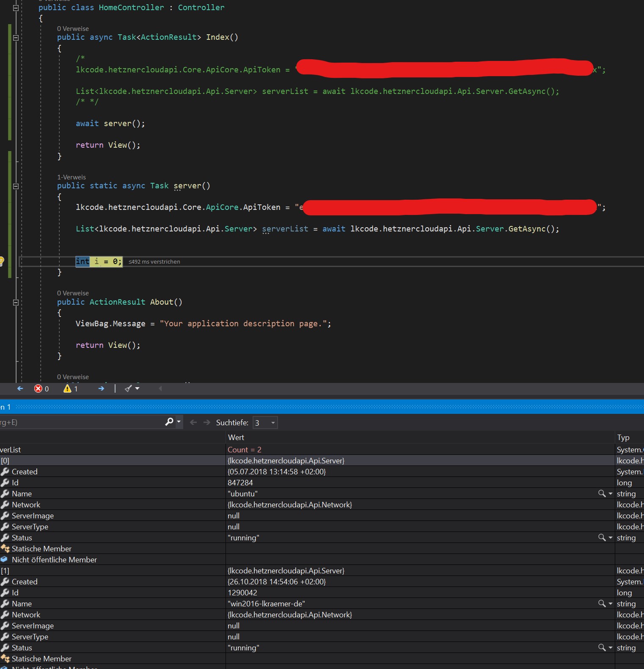Image resolution: width=644 pixels, height=669 pixels.
Task: Go to the previous issue arrow
Action: tap(20, 388)
